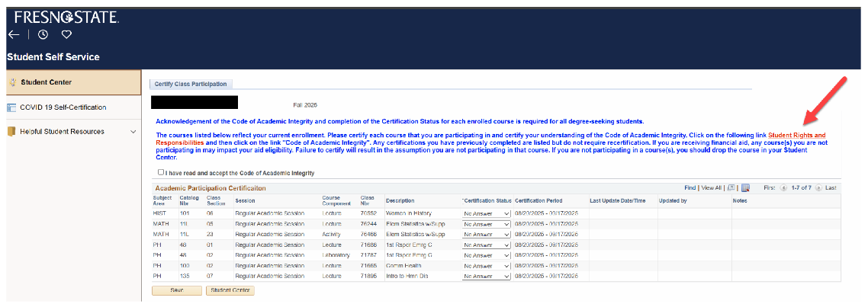Click the next row arrow icon
Screen dimensions: 868x304
(x=818, y=188)
